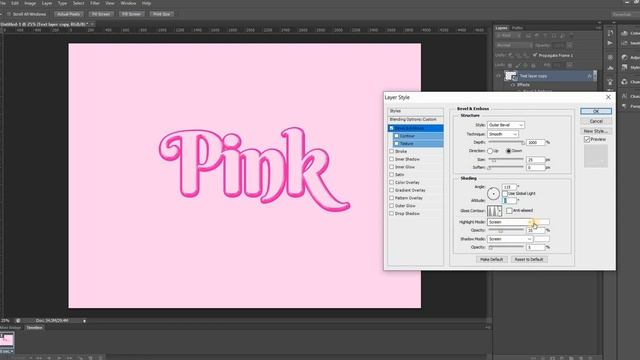Check Use Global Light

coord(505,193)
